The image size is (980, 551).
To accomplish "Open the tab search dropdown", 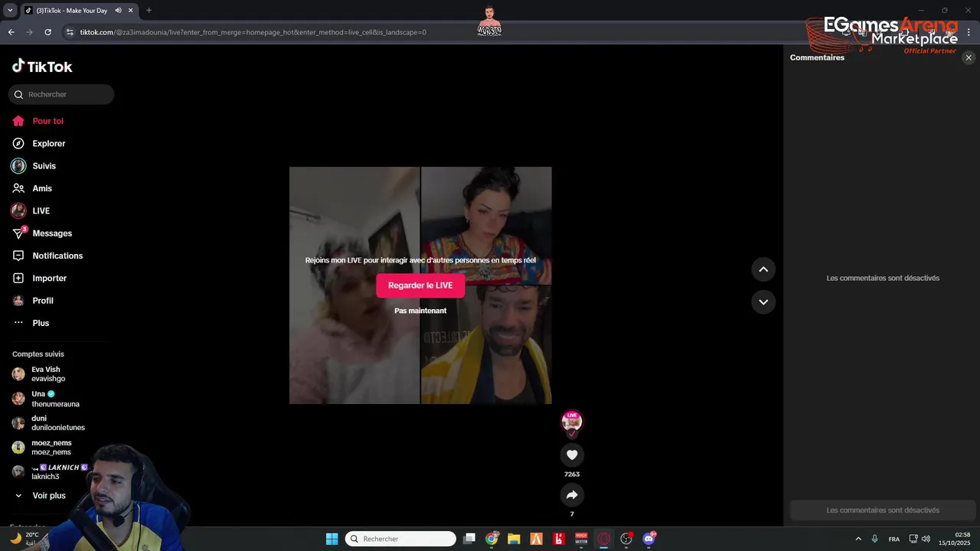I will coord(10,11).
